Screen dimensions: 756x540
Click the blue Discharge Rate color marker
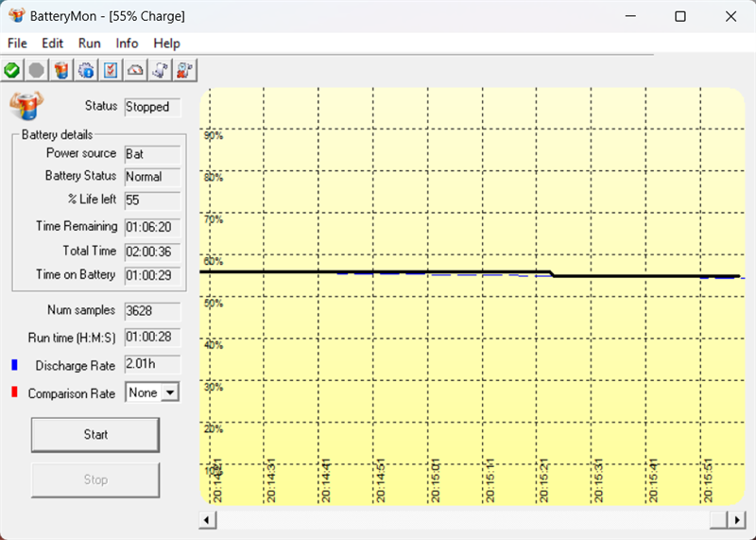point(14,365)
